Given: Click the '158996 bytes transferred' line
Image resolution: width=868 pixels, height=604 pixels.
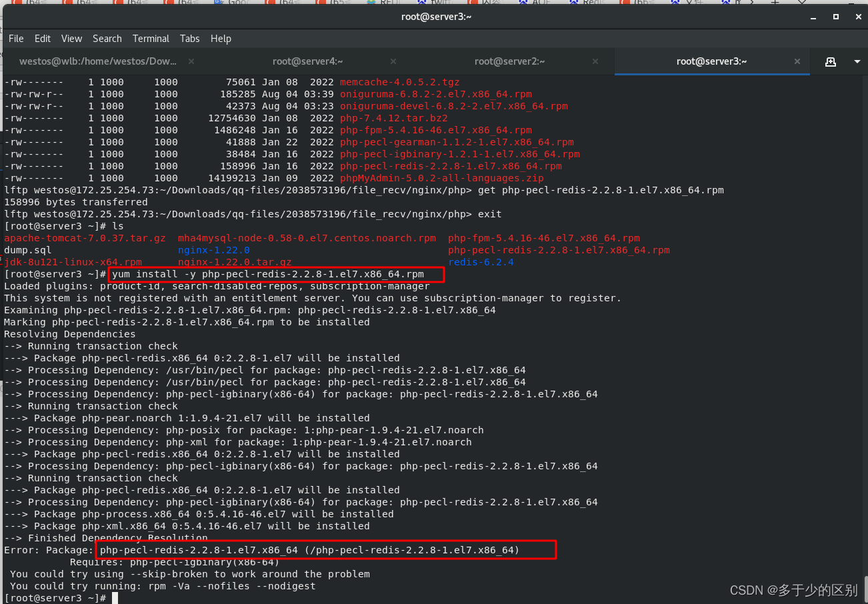Looking at the screenshot, I should pos(76,202).
